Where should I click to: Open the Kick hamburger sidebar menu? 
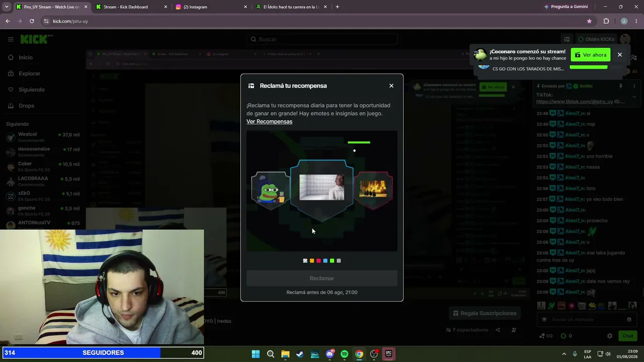(11, 39)
